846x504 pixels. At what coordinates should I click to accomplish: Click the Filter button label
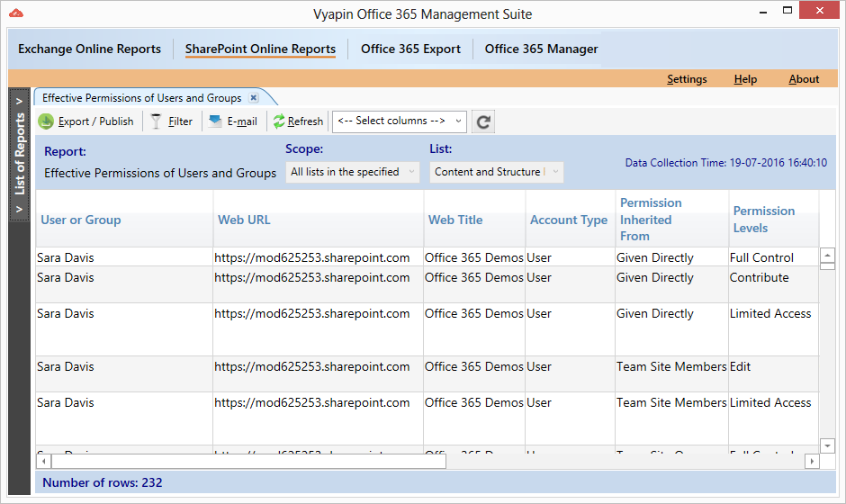coord(180,121)
